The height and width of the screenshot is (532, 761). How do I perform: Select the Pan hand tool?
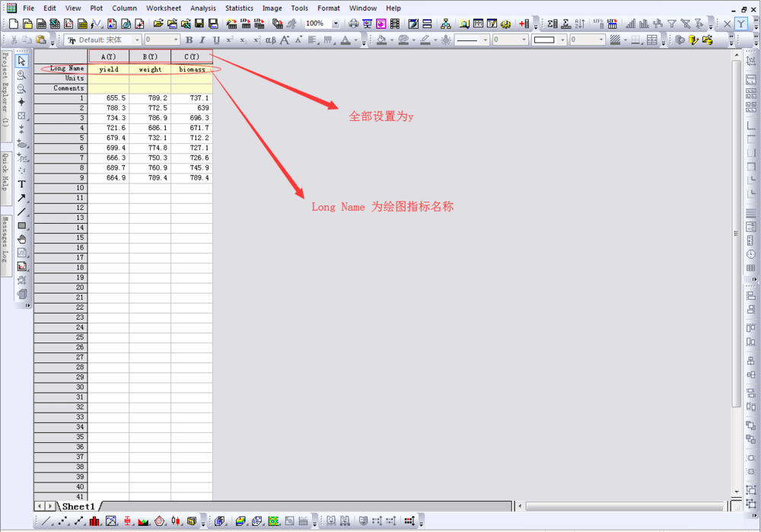tap(22, 239)
